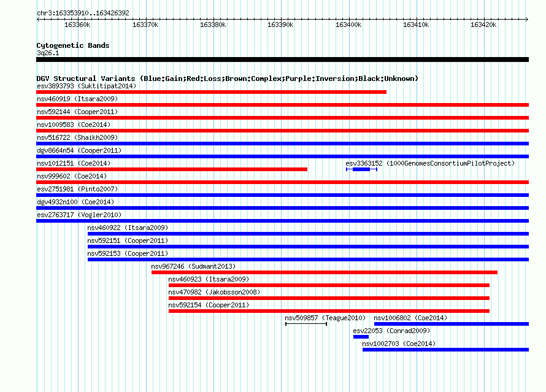Click the nsv470982 (Jakobsson2008) label
The image size is (546, 392).
tap(214, 292)
